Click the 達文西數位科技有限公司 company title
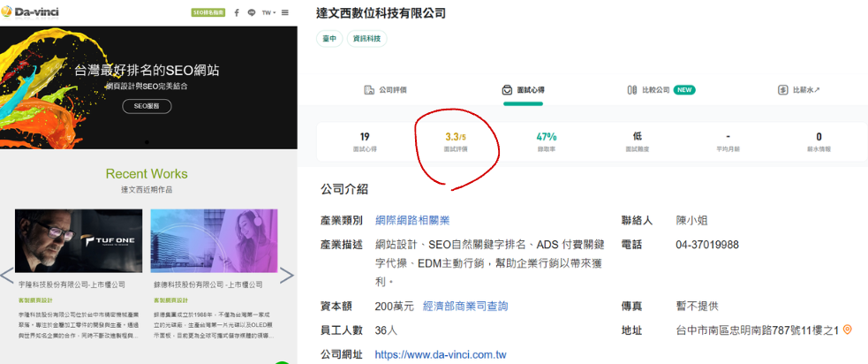The width and height of the screenshot is (868, 364). click(x=381, y=12)
